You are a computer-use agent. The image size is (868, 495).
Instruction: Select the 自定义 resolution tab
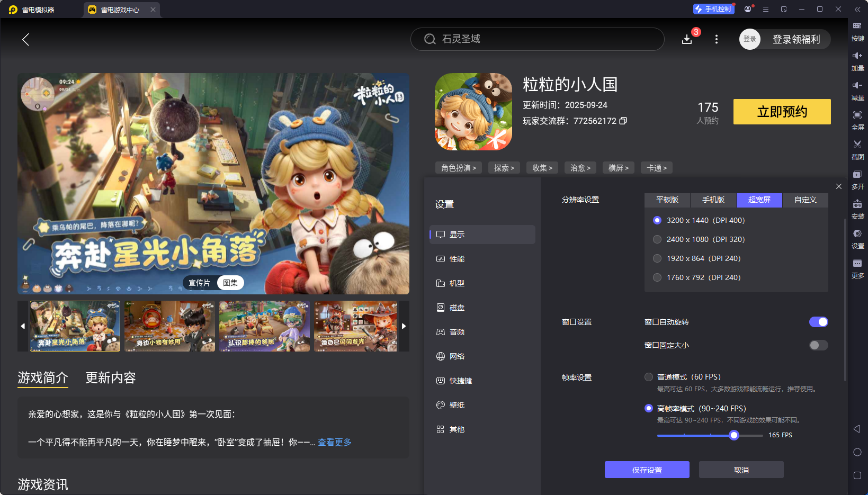click(x=804, y=200)
